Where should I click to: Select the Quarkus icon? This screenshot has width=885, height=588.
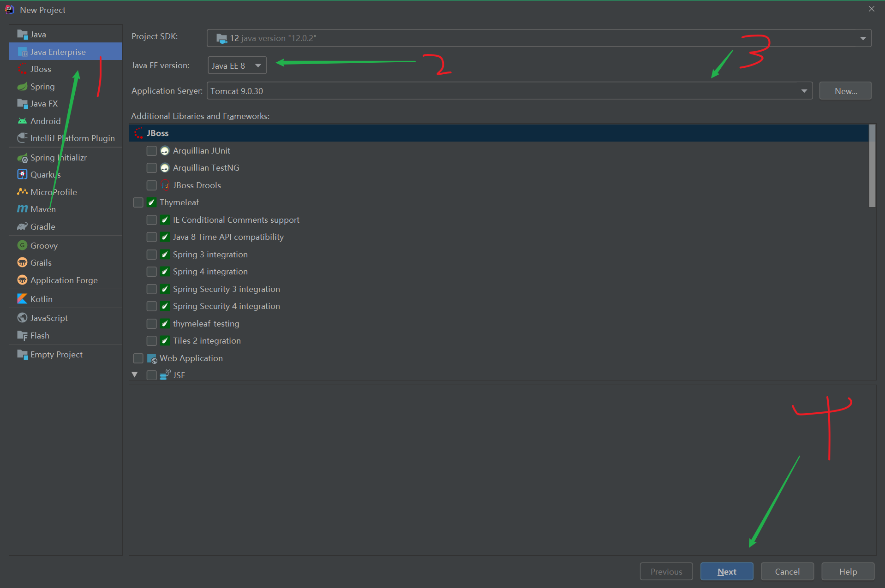[22, 175]
